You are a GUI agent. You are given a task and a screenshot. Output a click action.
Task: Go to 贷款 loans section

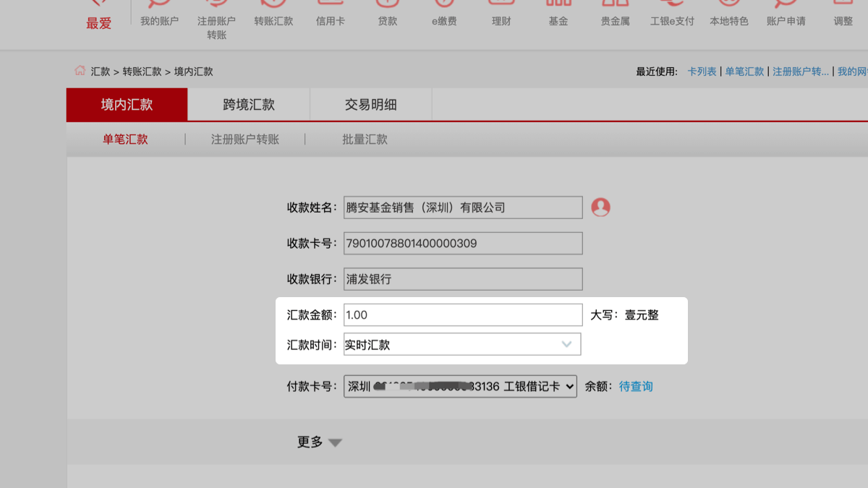pos(388,21)
